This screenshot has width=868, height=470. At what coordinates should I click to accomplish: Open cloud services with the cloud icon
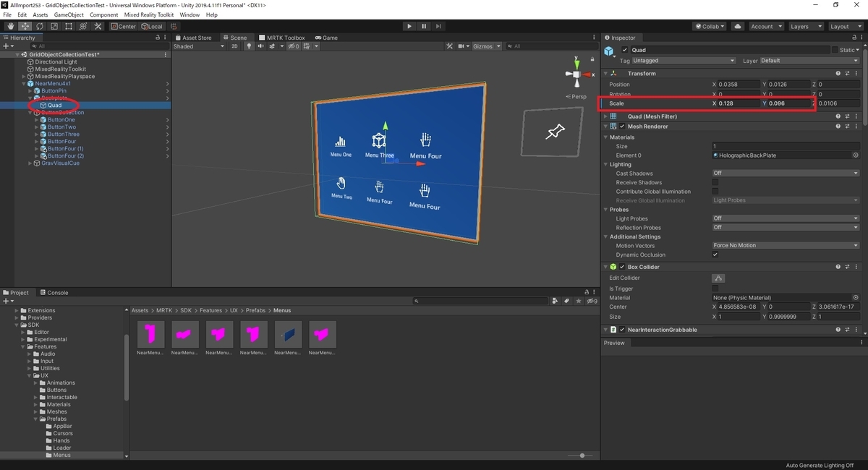point(738,26)
